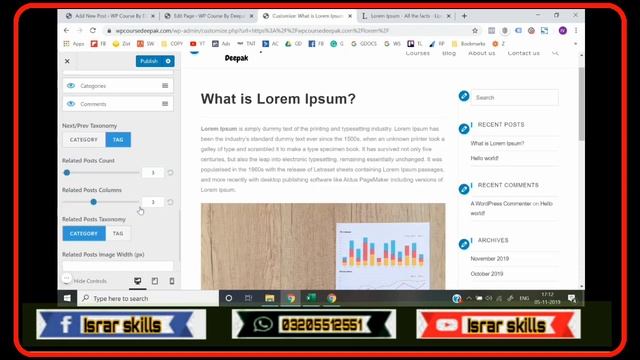
Task: Click the Related Posts Columns number field
Action: point(153,202)
